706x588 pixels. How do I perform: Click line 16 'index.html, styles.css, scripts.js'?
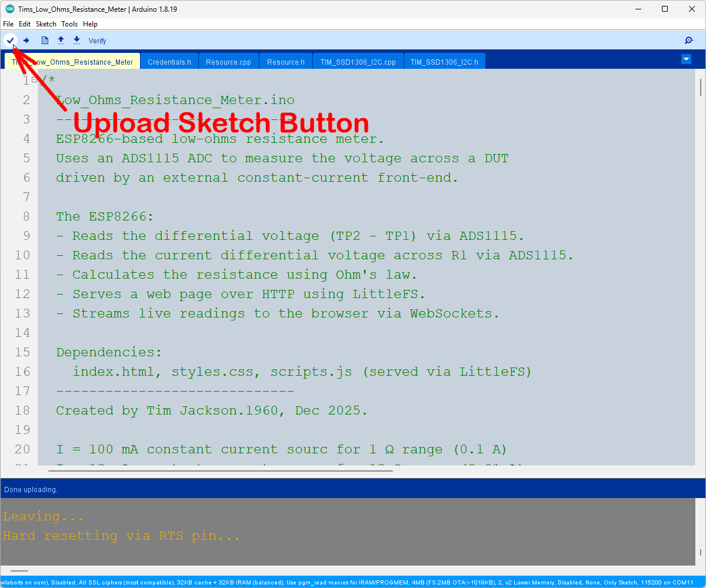click(212, 372)
